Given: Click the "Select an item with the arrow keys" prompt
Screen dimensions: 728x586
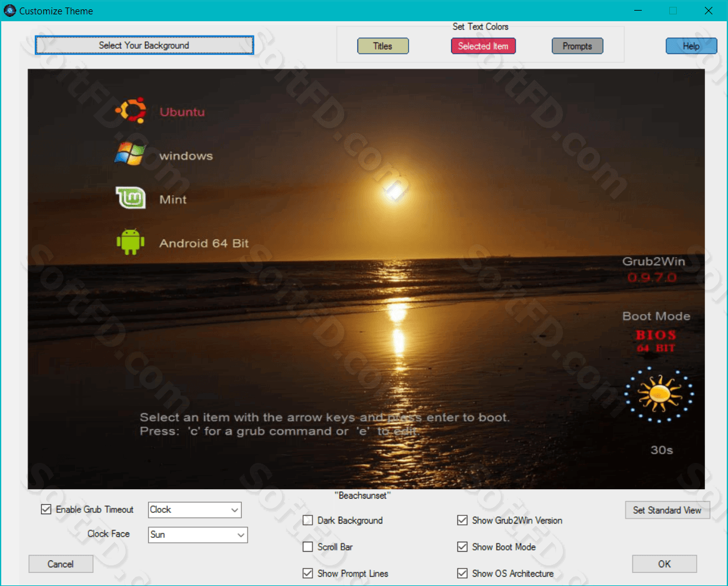Looking at the screenshot, I should pyautogui.click(x=324, y=417).
